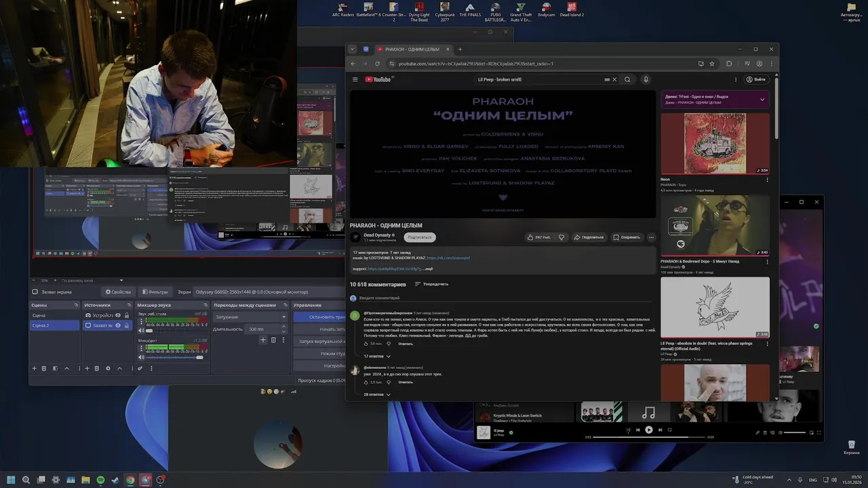Open a new Chrome tab
Viewport: 868px width, 488px height.
tap(460, 49)
